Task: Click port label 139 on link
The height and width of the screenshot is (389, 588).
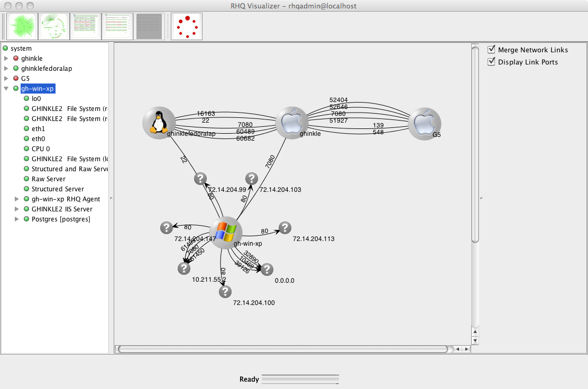Action: [x=379, y=125]
